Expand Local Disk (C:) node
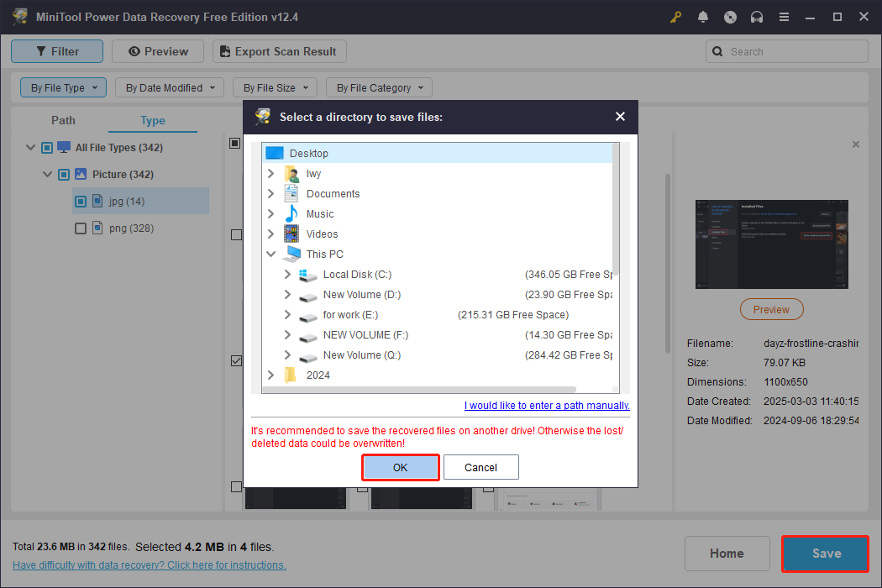 (287, 274)
